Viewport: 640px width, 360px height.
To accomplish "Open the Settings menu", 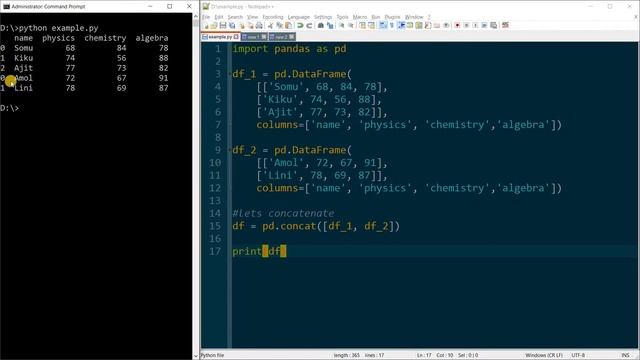I will pyautogui.click(x=323, y=17).
